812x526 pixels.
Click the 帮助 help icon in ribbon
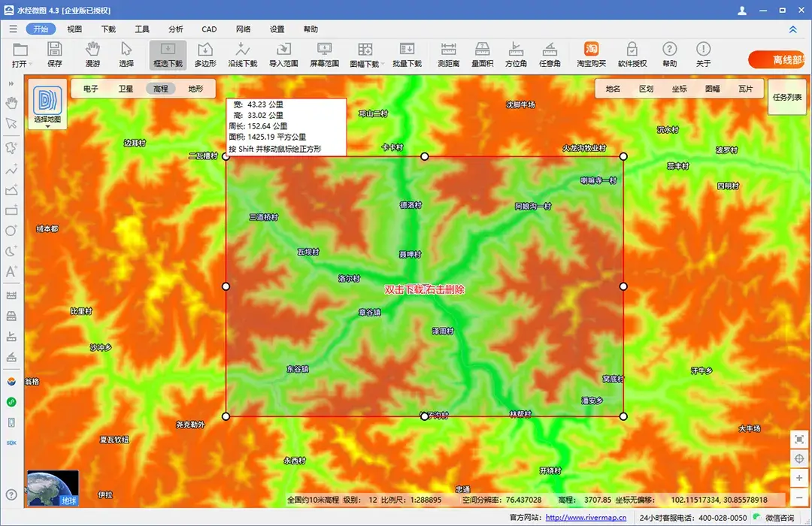click(x=670, y=55)
